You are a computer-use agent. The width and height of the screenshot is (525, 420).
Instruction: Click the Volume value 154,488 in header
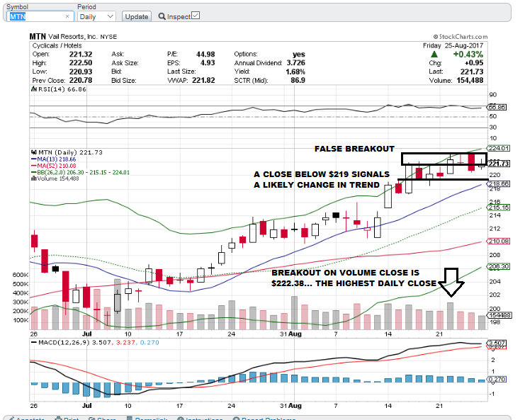point(470,80)
